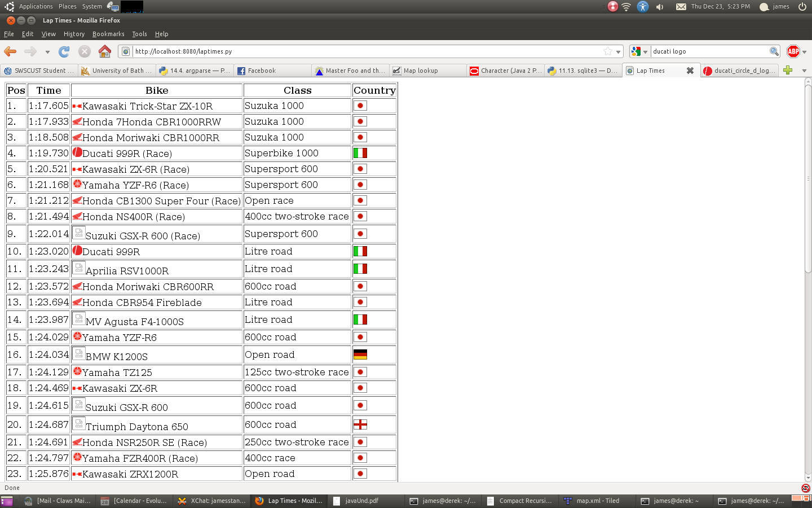Open a new tab with the plus icon

[x=788, y=70]
